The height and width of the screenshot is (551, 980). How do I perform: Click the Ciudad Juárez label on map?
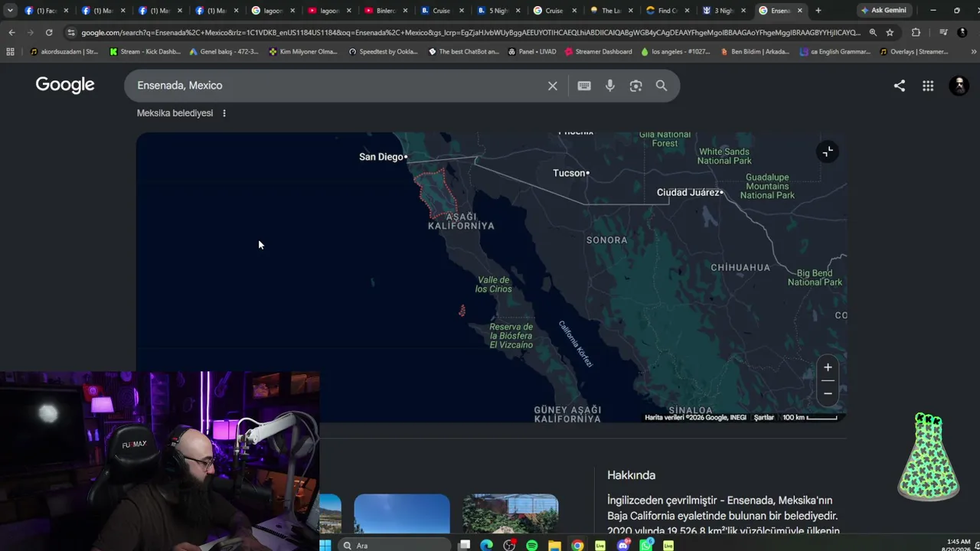(688, 192)
